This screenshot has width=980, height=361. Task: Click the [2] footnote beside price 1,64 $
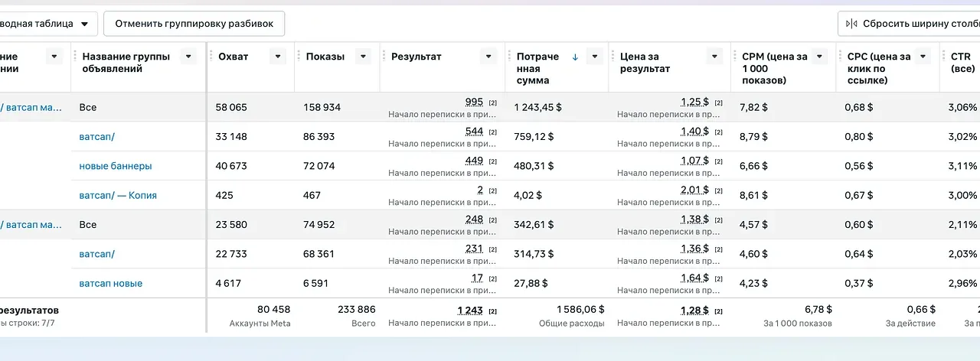point(719,279)
